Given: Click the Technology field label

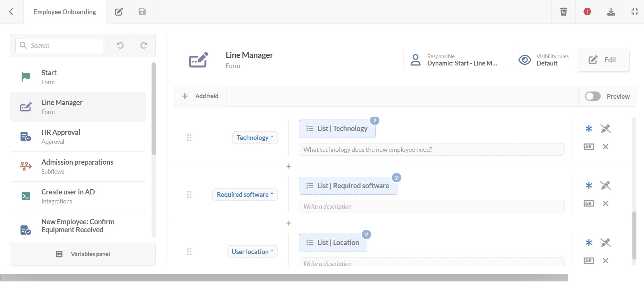Looking at the screenshot, I should coord(255,138).
